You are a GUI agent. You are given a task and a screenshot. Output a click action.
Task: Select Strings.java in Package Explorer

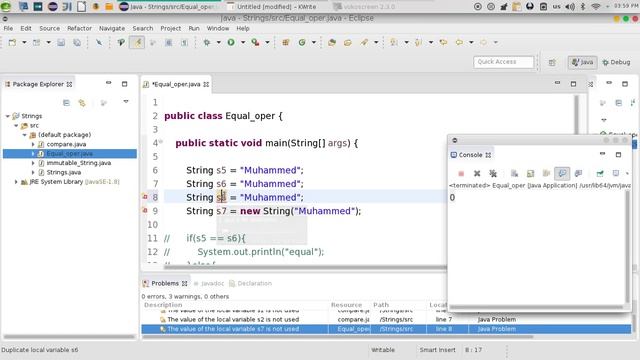coord(63,173)
